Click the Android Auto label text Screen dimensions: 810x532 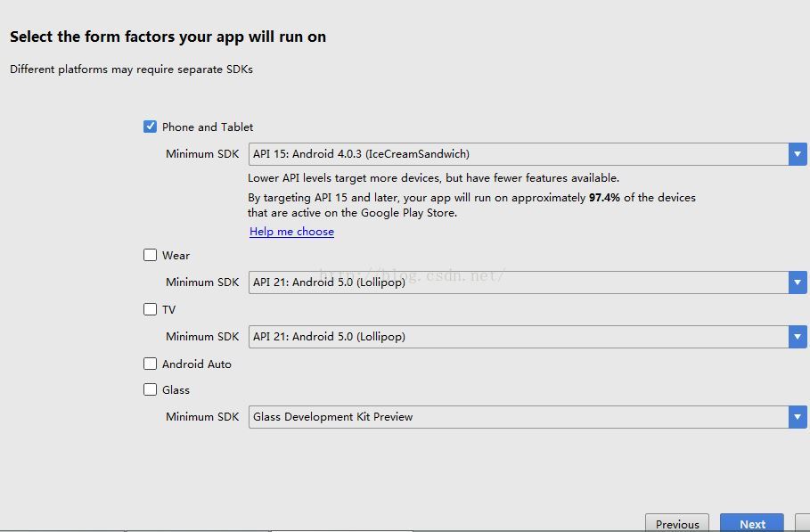click(197, 364)
